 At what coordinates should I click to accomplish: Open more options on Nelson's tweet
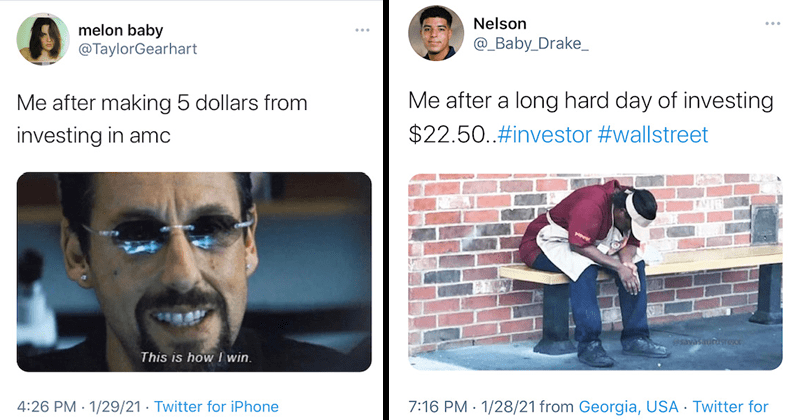(x=771, y=23)
